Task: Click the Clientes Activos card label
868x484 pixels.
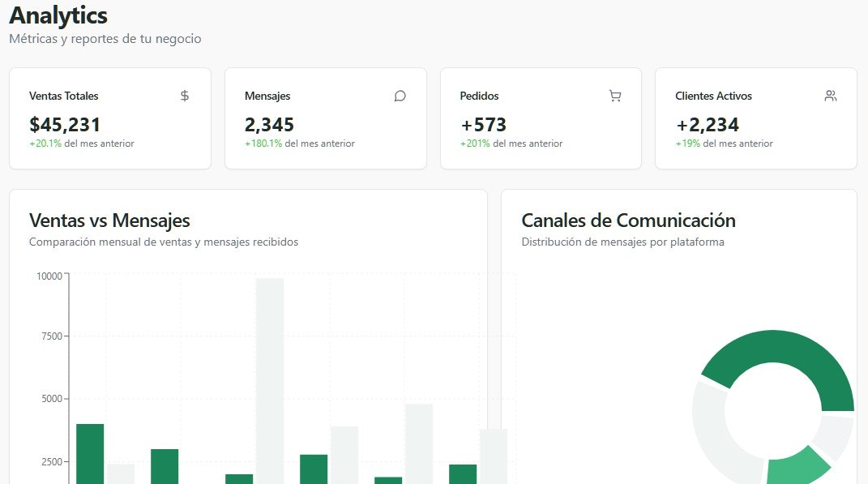Action: tap(713, 96)
